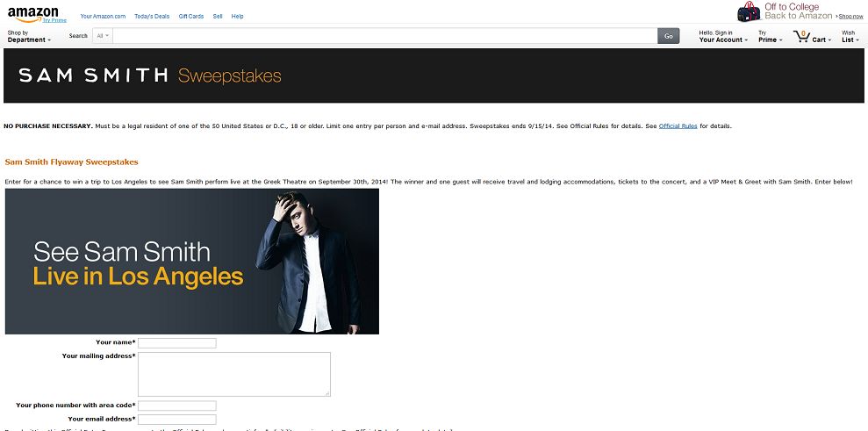868x431 pixels.
Task: Open the Help page
Action: pos(238,17)
